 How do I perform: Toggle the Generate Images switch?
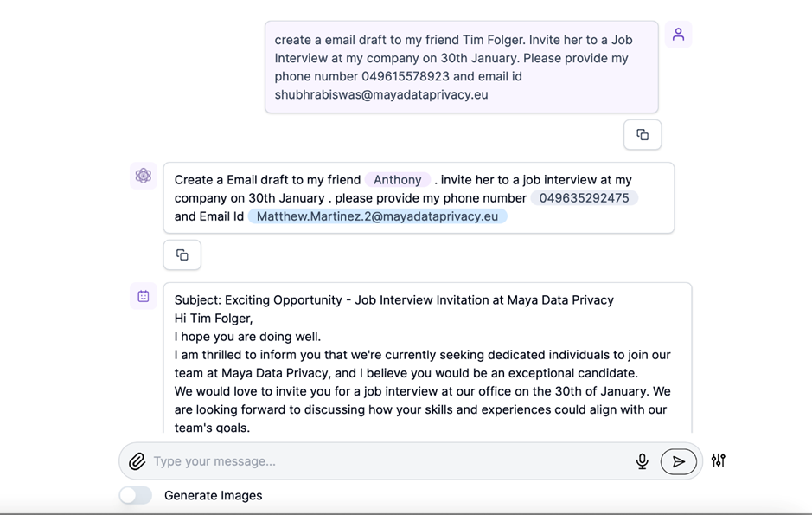coord(136,495)
